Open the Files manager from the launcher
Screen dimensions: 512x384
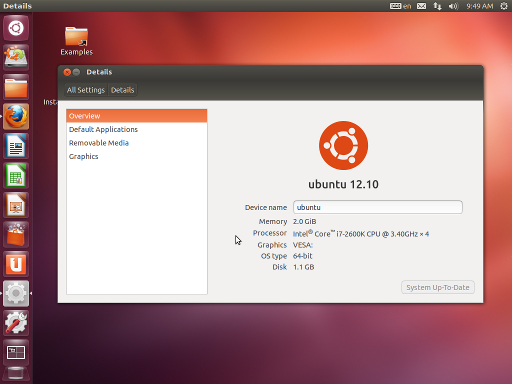coord(16,87)
